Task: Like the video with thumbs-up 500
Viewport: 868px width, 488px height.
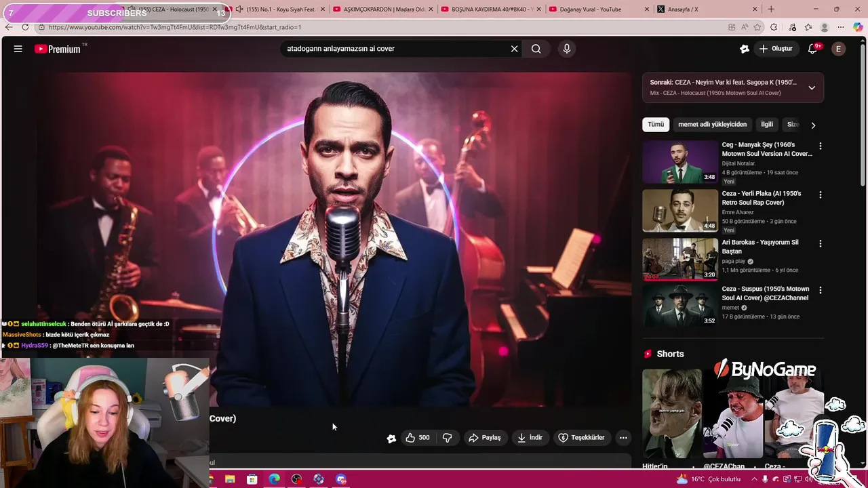Action: coord(418,438)
